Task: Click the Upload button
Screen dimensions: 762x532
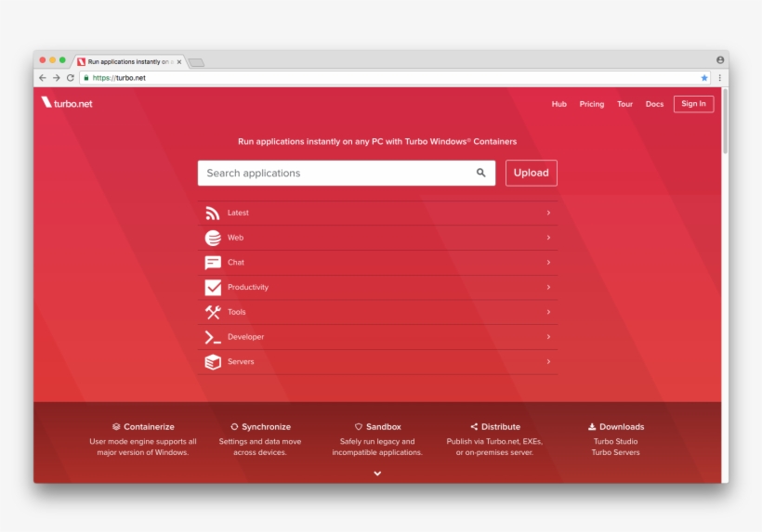Action: (532, 173)
